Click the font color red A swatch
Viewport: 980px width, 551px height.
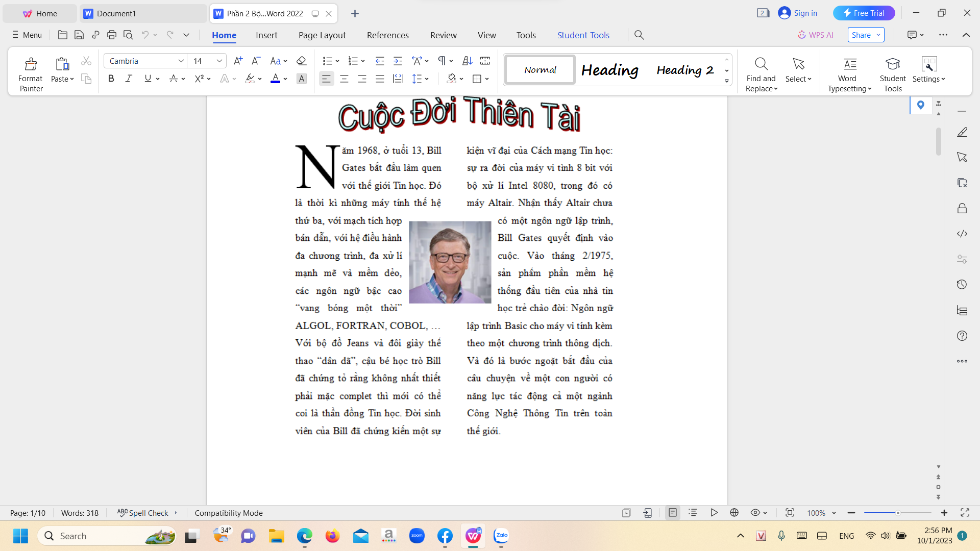(275, 79)
